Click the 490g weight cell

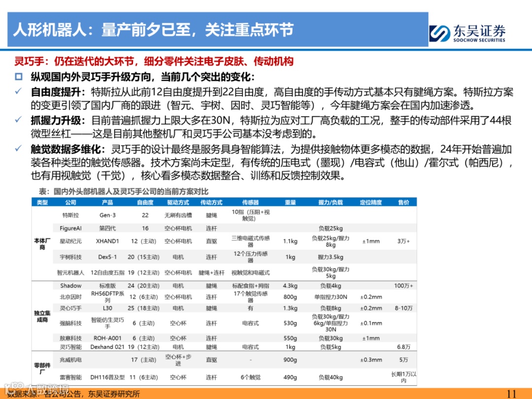coord(291,377)
